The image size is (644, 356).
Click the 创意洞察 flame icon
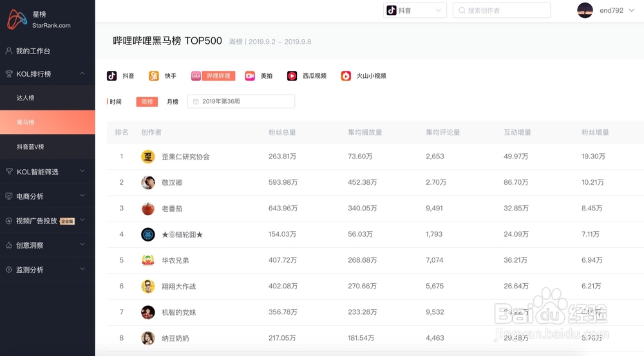[x=8, y=245]
